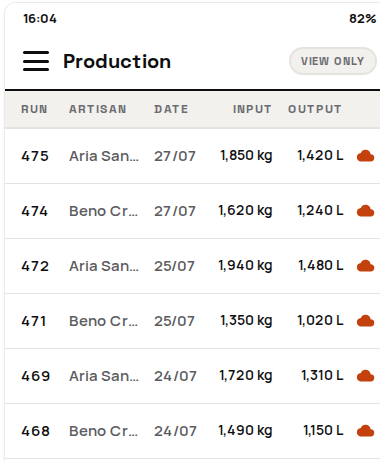Click the 82% battery indicator
Image resolution: width=380 pixels, height=461 pixels.
point(363,19)
